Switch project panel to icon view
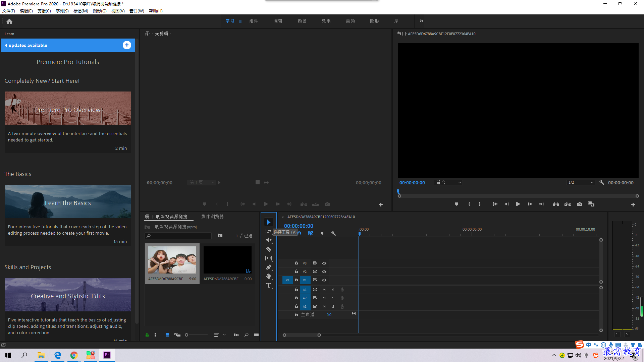The height and width of the screenshot is (362, 644). (x=167, y=335)
